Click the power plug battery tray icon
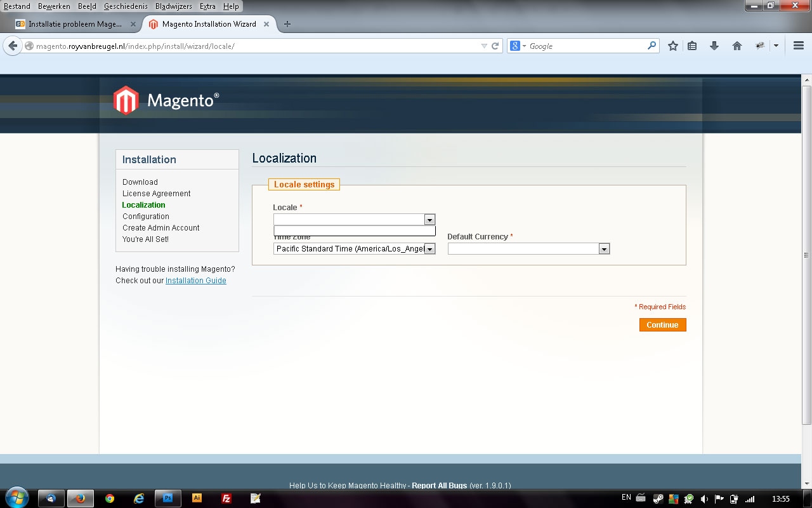 click(735, 498)
